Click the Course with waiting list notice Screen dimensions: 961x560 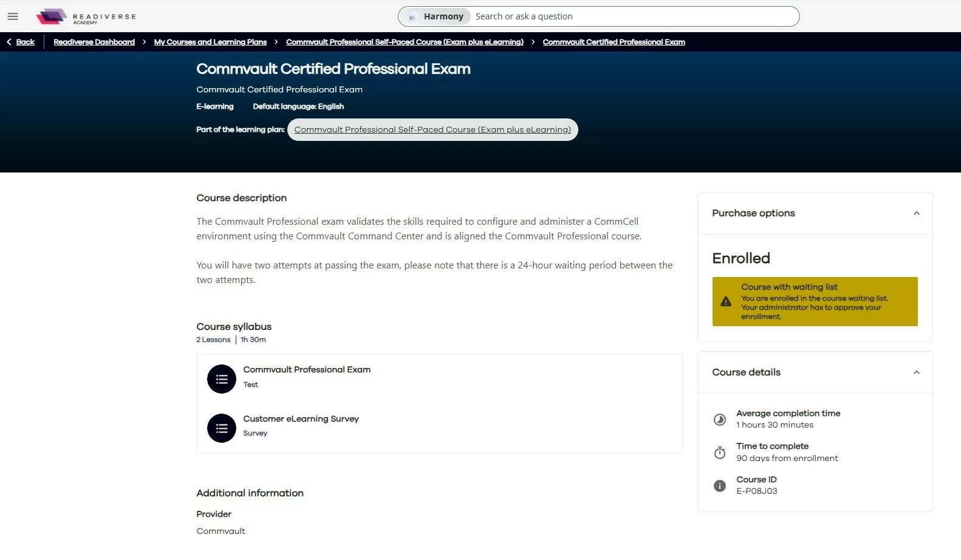pos(815,301)
